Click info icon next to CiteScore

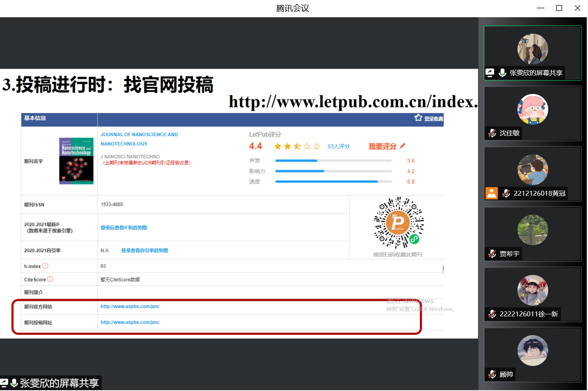coord(50,279)
